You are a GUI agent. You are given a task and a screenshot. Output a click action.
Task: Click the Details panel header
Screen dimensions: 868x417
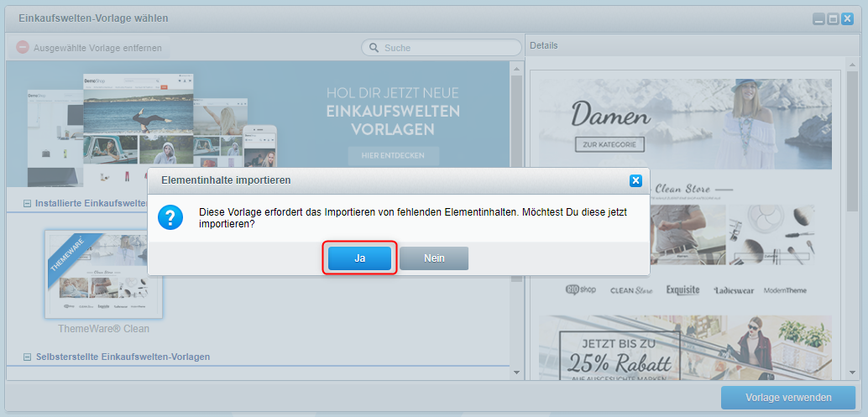692,45
